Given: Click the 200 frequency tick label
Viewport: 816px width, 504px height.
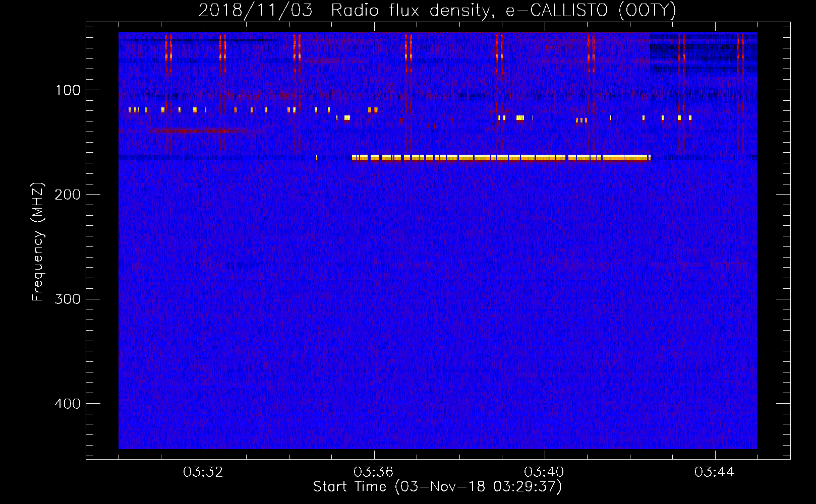Looking at the screenshot, I should 68,195.
